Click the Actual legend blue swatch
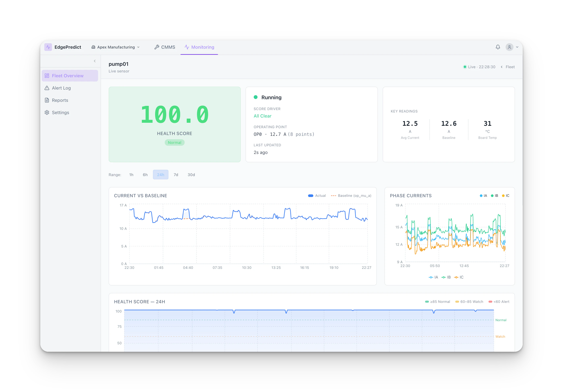Image resolution: width=563 pixels, height=392 pixels. (x=310, y=196)
